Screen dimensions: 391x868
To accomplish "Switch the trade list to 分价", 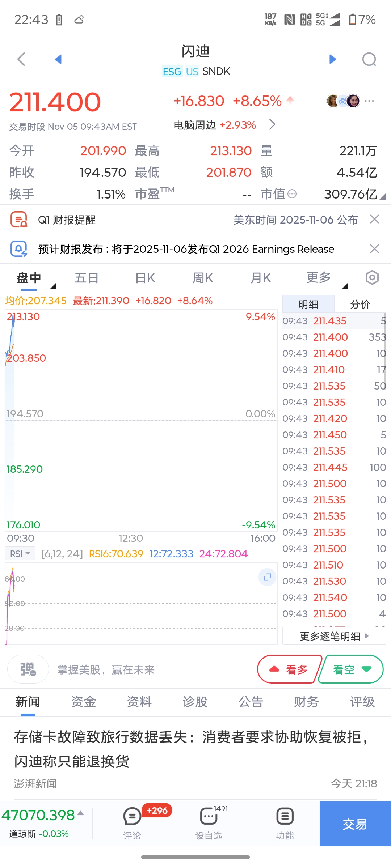I will point(360,304).
